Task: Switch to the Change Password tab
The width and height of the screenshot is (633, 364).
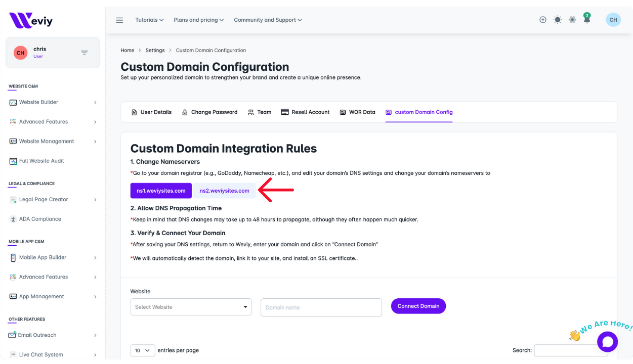Action: (209, 112)
